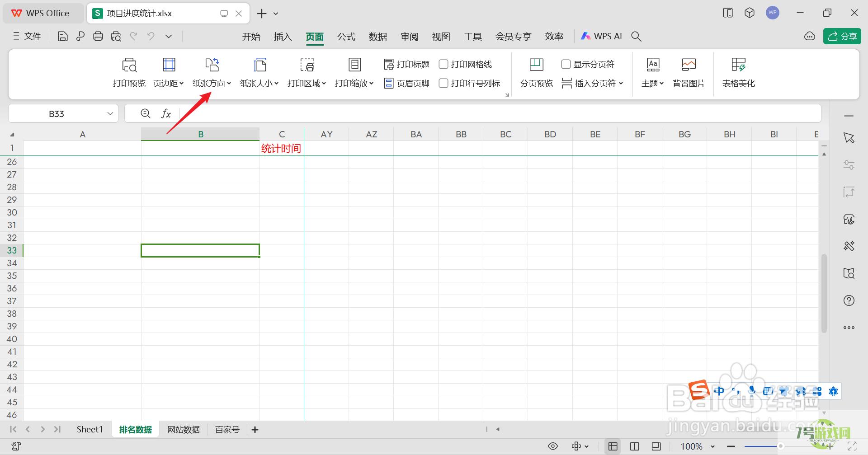
Task: Switch to the 数据 (Data) tab
Action: tap(378, 37)
